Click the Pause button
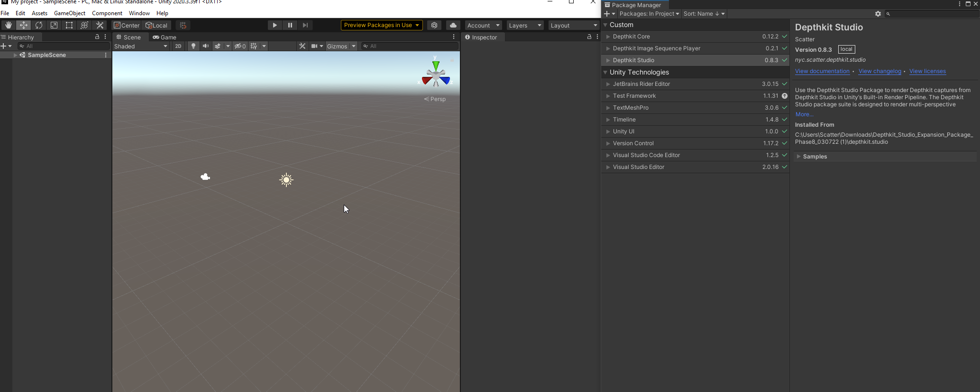Image resolution: width=980 pixels, height=392 pixels. point(290,25)
